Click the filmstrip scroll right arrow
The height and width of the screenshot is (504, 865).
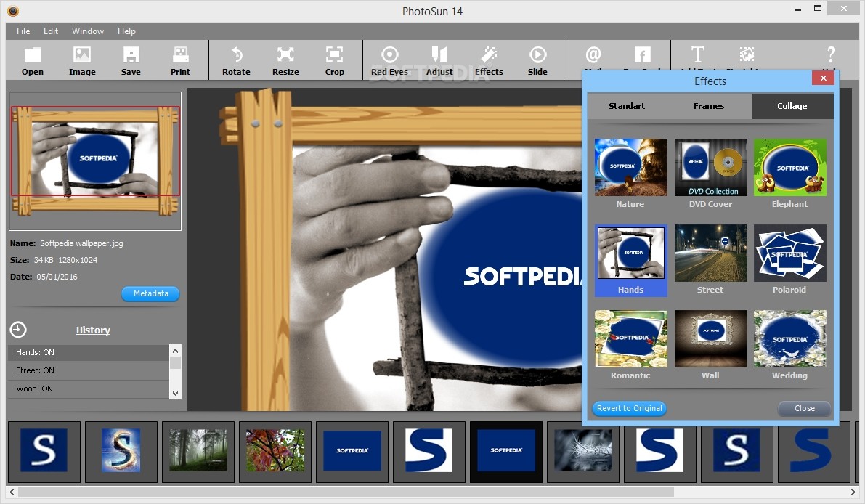853,492
